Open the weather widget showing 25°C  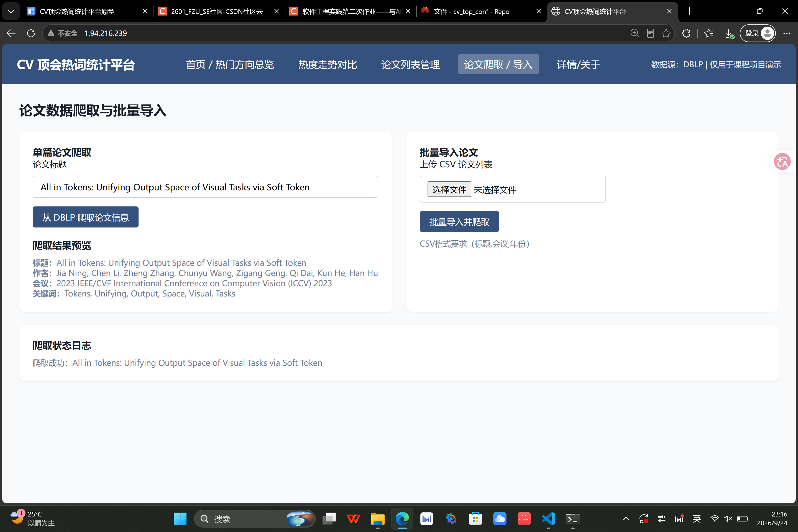coord(32,518)
